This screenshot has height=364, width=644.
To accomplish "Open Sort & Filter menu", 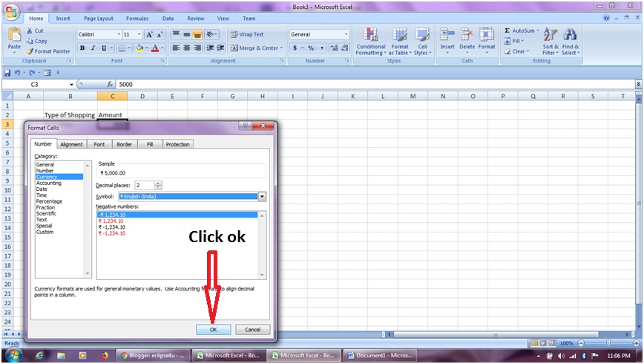I will click(x=551, y=41).
